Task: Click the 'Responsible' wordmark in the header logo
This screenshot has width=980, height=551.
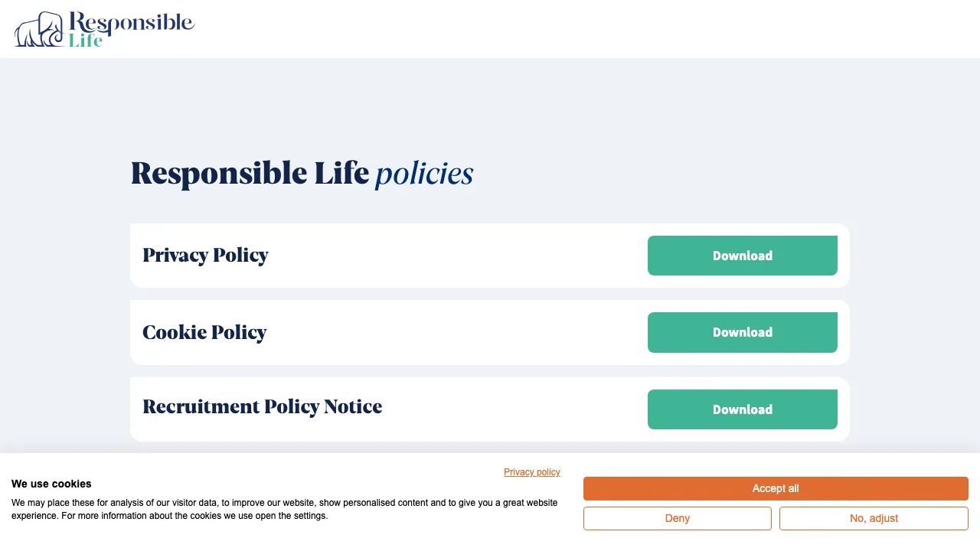Action: (x=130, y=21)
